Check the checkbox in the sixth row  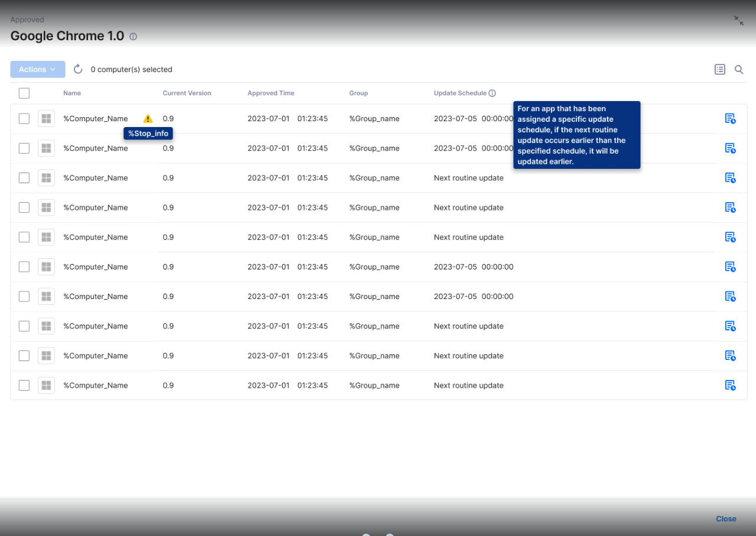coord(24,267)
